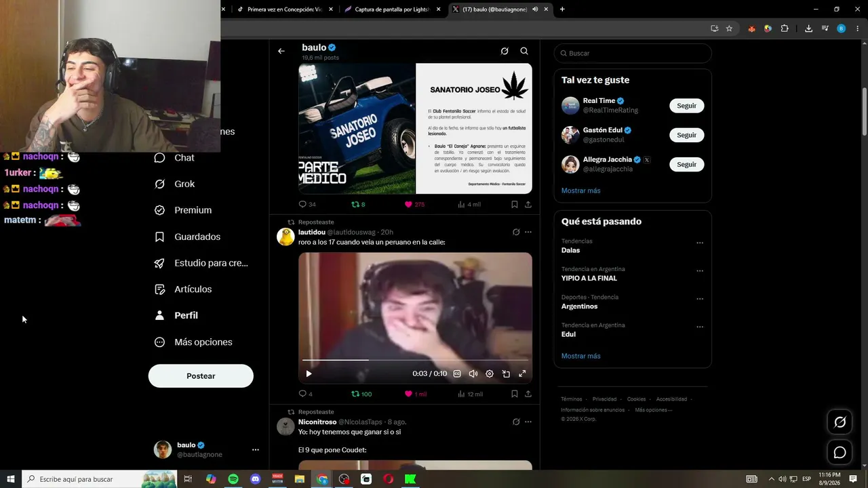Open account menu dots next to @bautiagnone

[256, 449]
